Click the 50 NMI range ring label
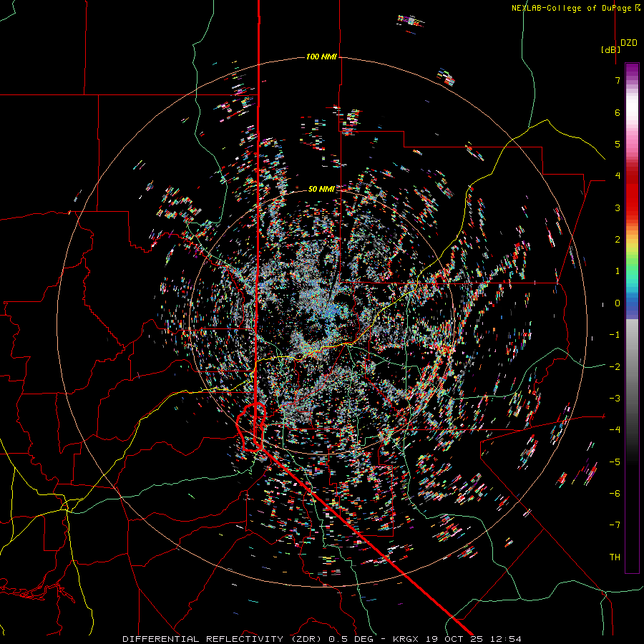 pos(321,189)
